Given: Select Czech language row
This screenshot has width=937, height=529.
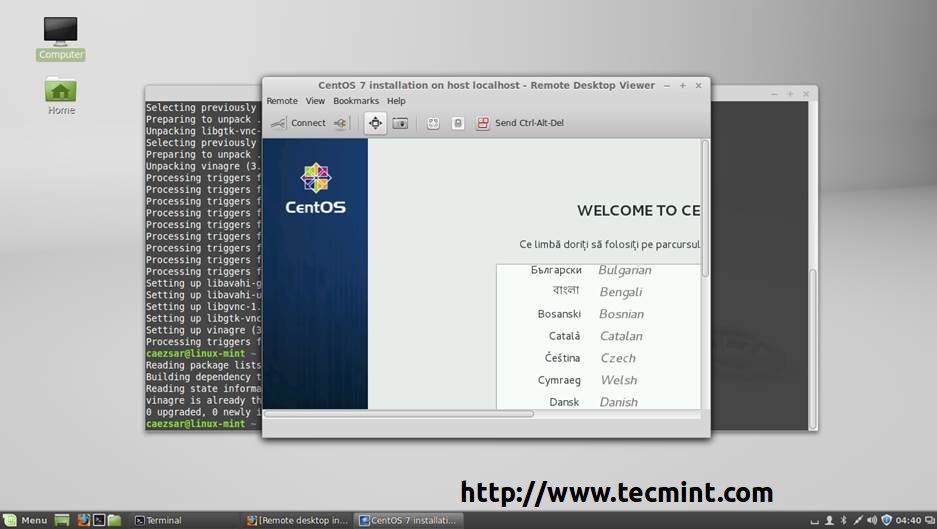Looking at the screenshot, I should [598, 358].
